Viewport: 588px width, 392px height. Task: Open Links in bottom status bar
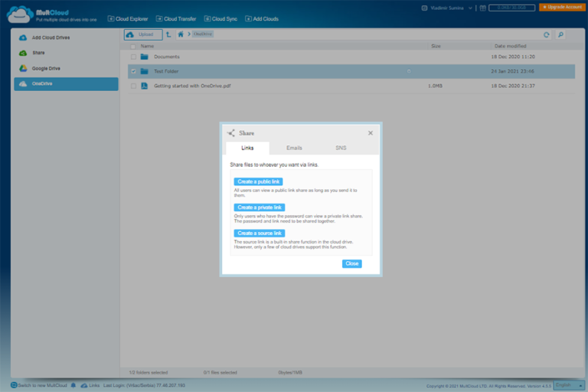click(x=90, y=385)
